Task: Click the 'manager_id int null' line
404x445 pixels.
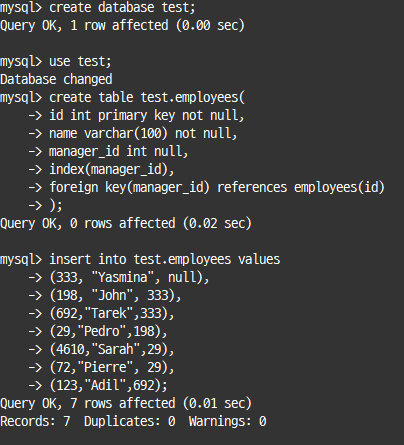Action: [119, 152]
